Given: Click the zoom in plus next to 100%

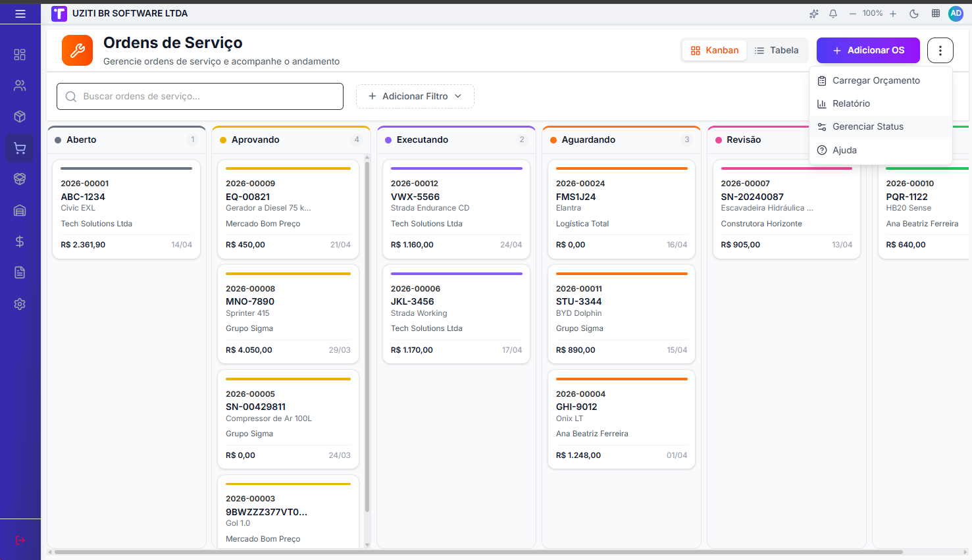Looking at the screenshot, I should tap(893, 13).
